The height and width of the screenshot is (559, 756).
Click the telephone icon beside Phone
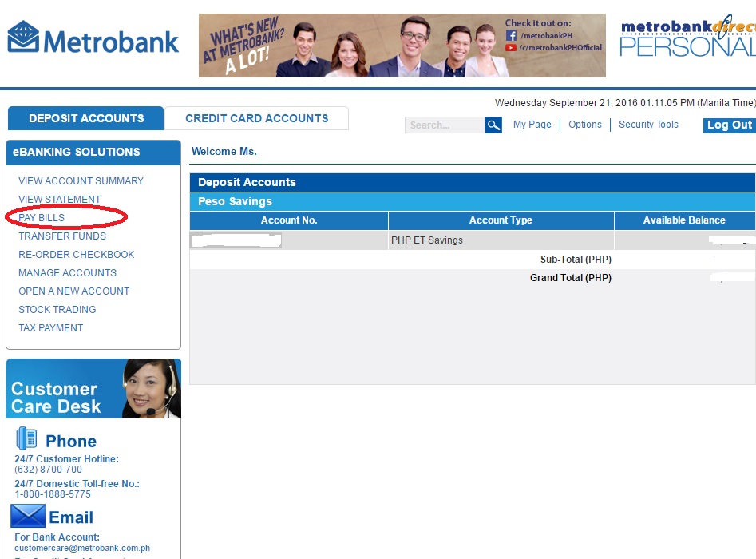click(x=26, y=438)
